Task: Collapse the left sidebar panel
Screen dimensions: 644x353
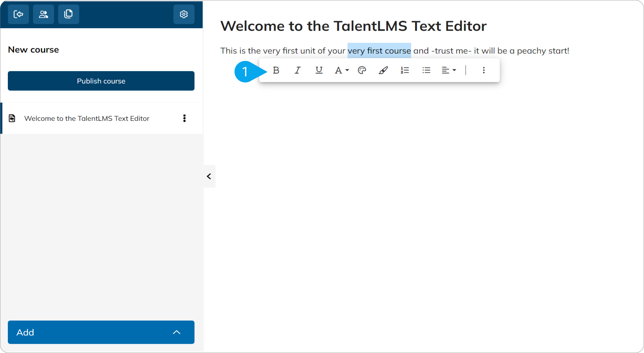Action: [209, 176]
